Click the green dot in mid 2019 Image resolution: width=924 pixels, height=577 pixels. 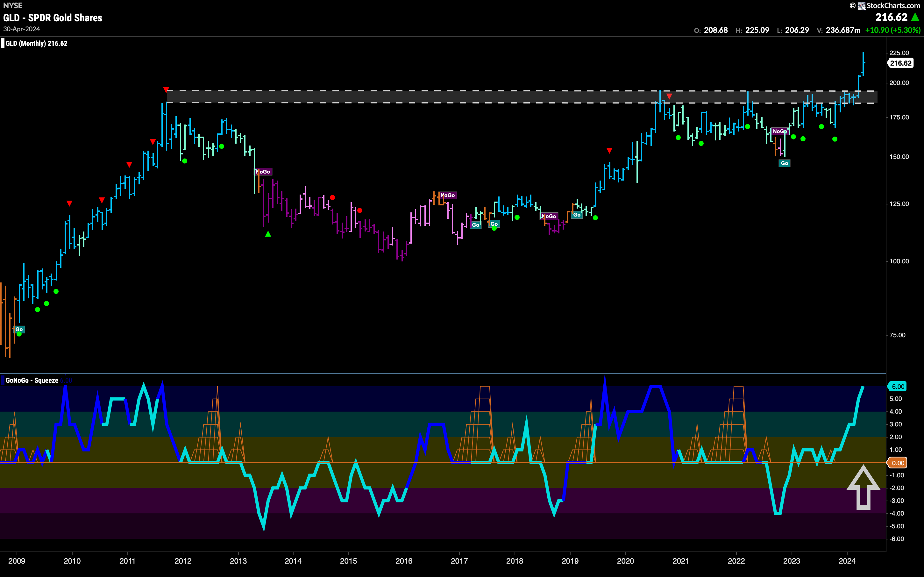tap(595, 218)
